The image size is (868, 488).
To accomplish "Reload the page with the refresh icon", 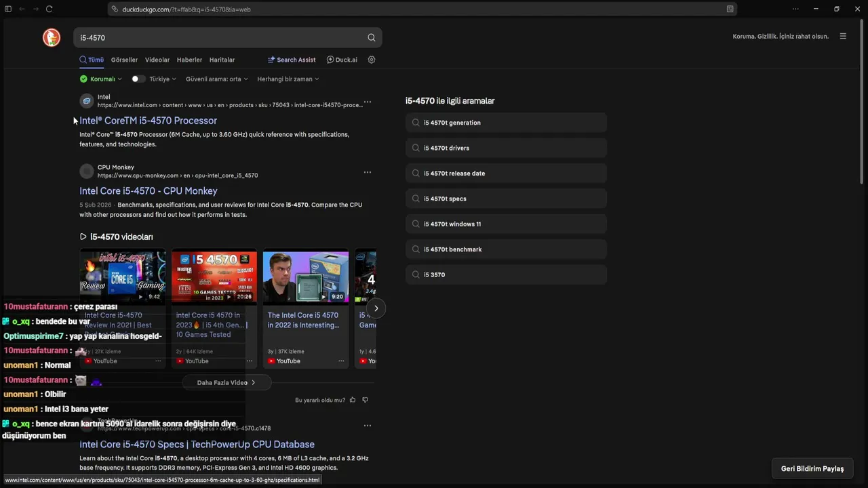I will click(50, 9).
